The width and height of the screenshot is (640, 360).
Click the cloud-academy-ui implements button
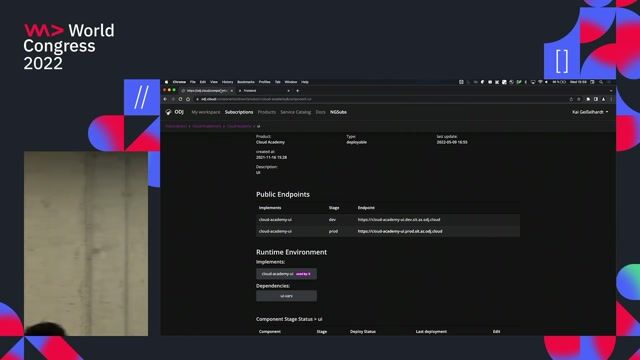coord(286,274)
